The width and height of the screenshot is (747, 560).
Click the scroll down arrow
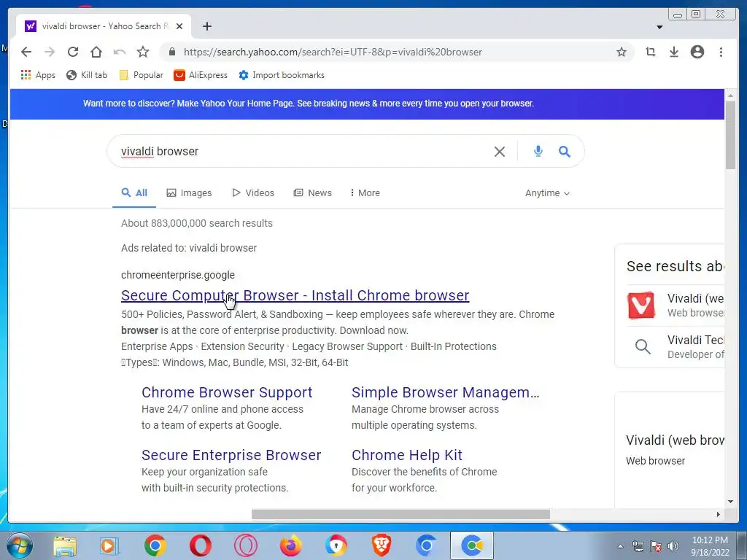(730, 502)
